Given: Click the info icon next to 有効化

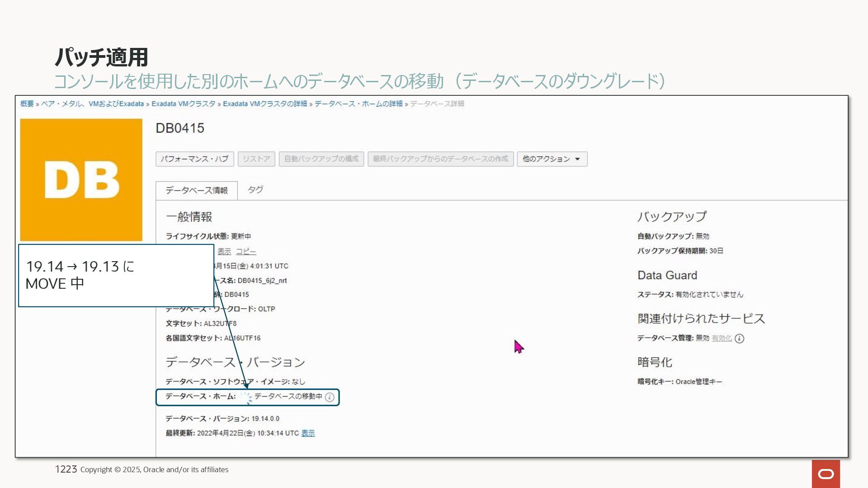Looking at the screenshot, I should pos(739,338).
